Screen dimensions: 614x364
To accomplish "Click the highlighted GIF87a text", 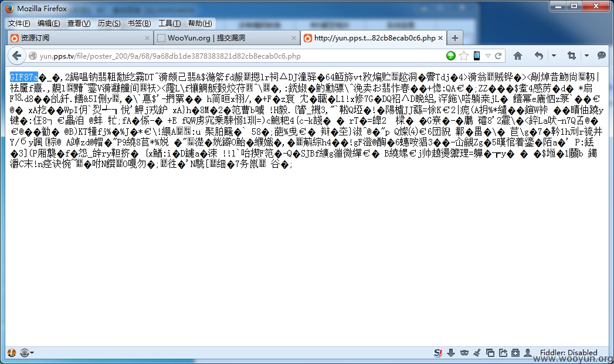I will click(x=23, y=77).
